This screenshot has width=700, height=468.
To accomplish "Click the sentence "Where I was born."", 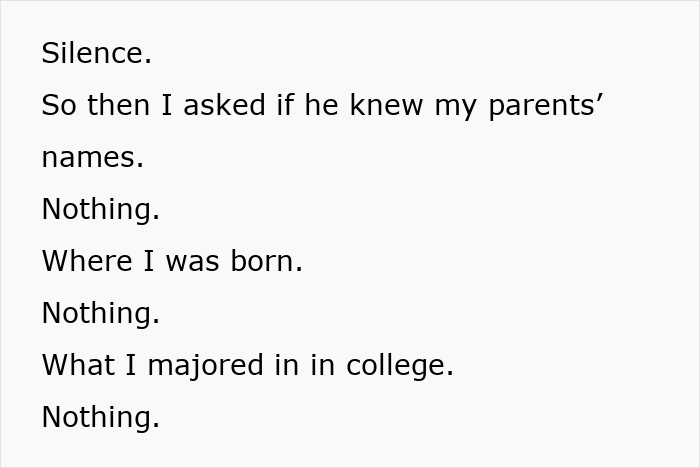I will point(172,262).
